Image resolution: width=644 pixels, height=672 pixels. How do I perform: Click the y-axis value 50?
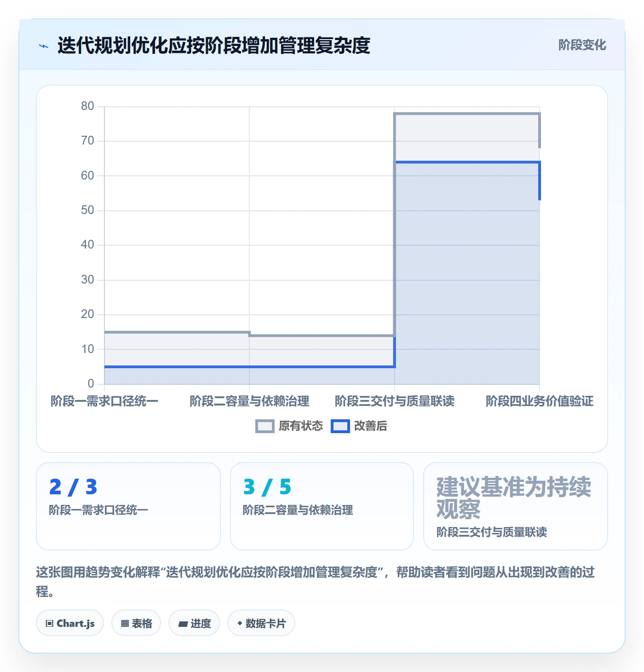tap(87, 210)
